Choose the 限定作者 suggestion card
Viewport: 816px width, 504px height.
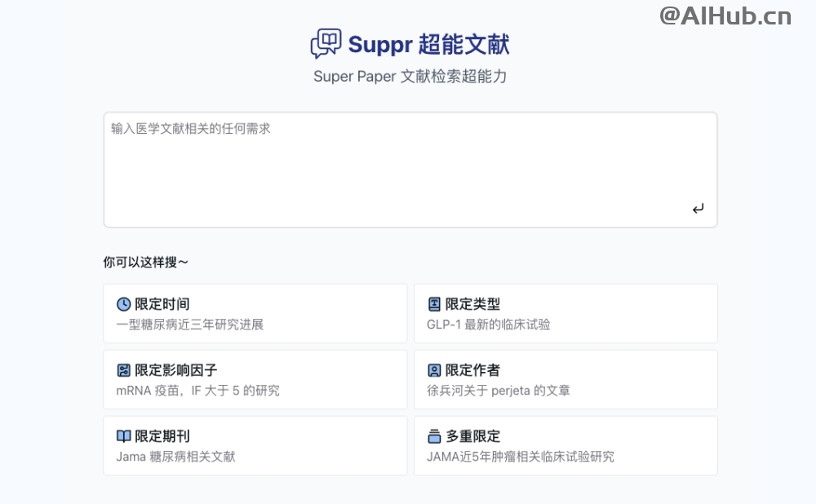click(565, 380)
